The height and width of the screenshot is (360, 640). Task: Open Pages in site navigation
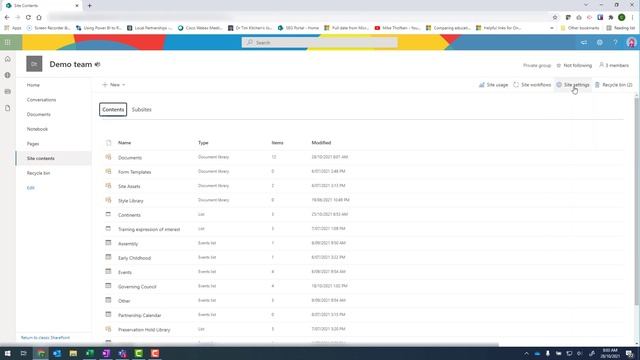pos(33,144)
